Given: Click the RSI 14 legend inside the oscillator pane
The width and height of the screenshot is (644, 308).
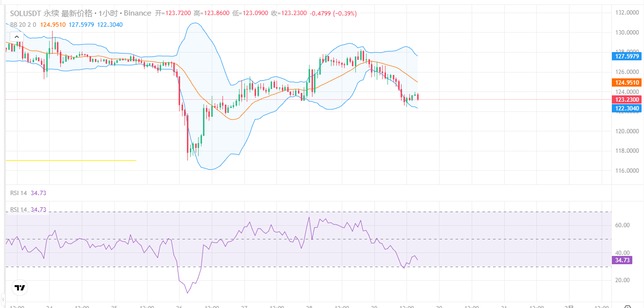Looking at the screenshot, I should (x=19, y=210).
